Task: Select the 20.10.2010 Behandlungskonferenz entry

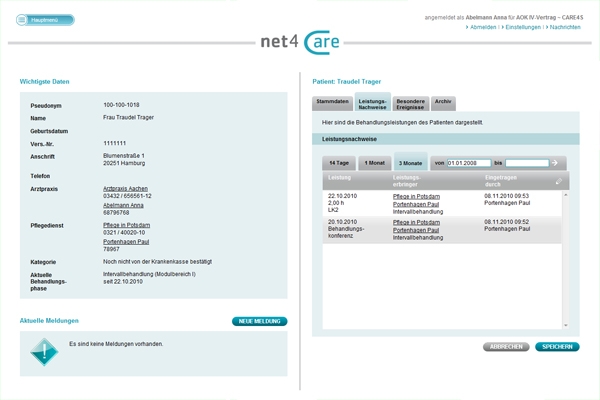Action: pos(442,230)
